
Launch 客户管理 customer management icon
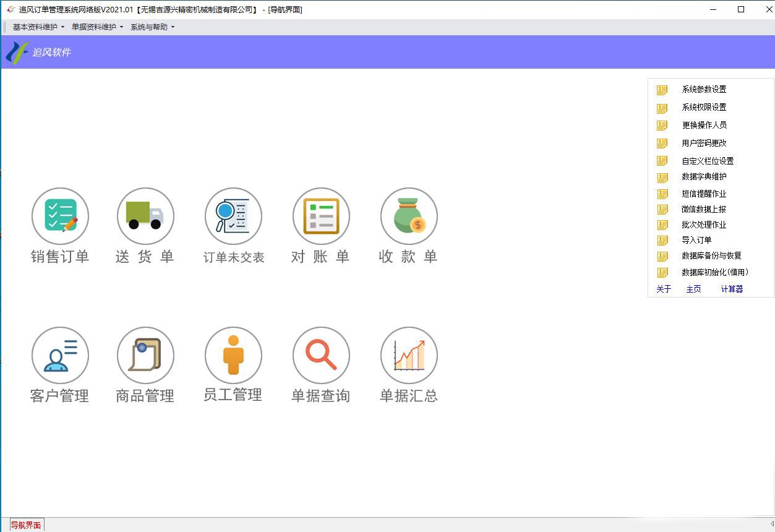coord(60,356)
